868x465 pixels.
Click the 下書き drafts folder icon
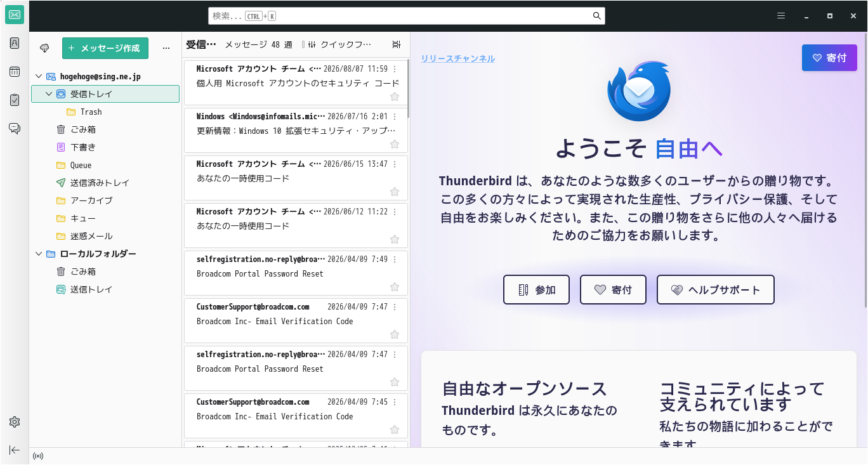pyautogui.click(x=61, y=147)
